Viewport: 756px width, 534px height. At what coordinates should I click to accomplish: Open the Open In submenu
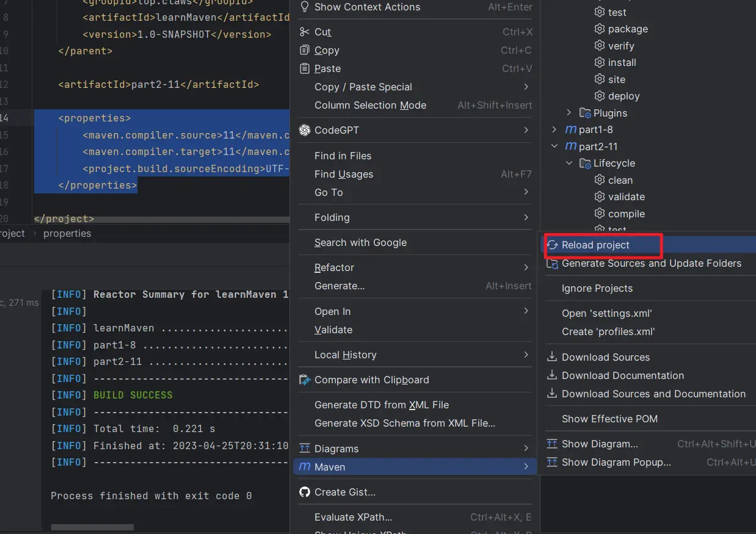click(x=415, y=311)
